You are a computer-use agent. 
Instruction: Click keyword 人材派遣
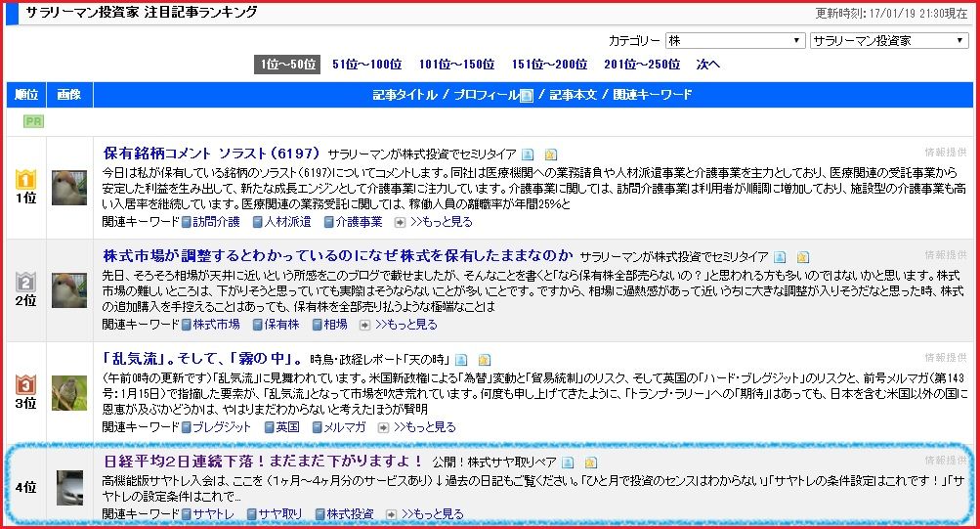pyautogui.click(x=287, y=221)
